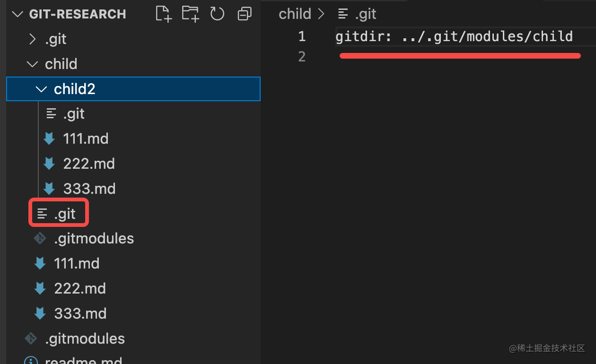This screenshot has width=596, height=364.
Task: Expand the .git folder at the top
Action: point(32,39)
